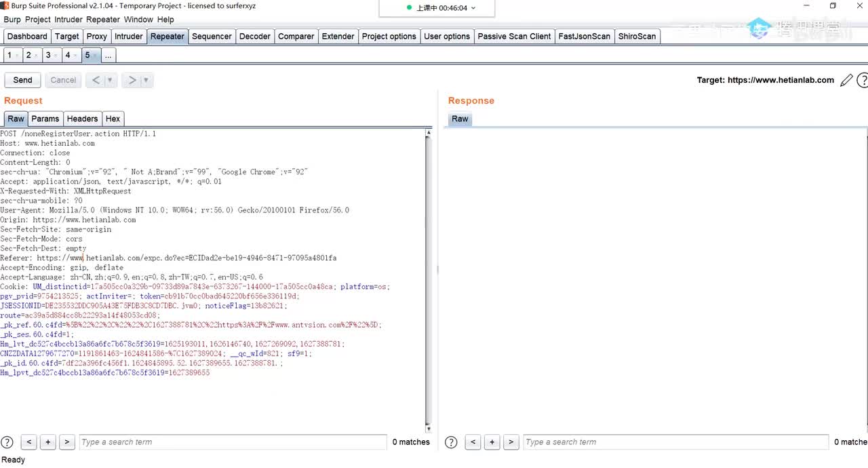Select the request Headers view tab
The height and width of the screenshot is (468, 868).
click(x=82, y=119)
